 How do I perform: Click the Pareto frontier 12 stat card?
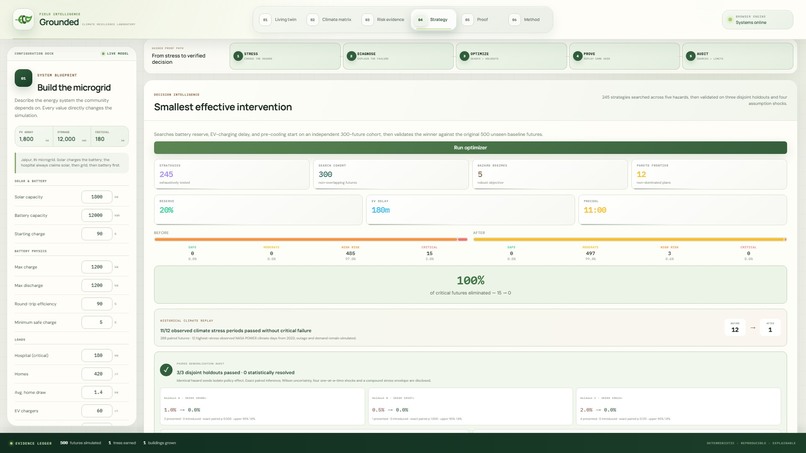point(709,174)
